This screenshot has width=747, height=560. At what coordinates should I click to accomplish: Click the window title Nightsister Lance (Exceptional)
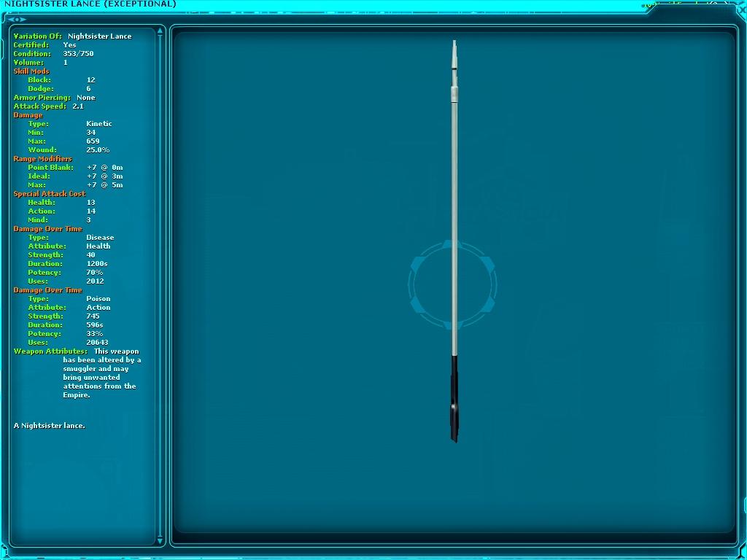[x=90, y=4]
